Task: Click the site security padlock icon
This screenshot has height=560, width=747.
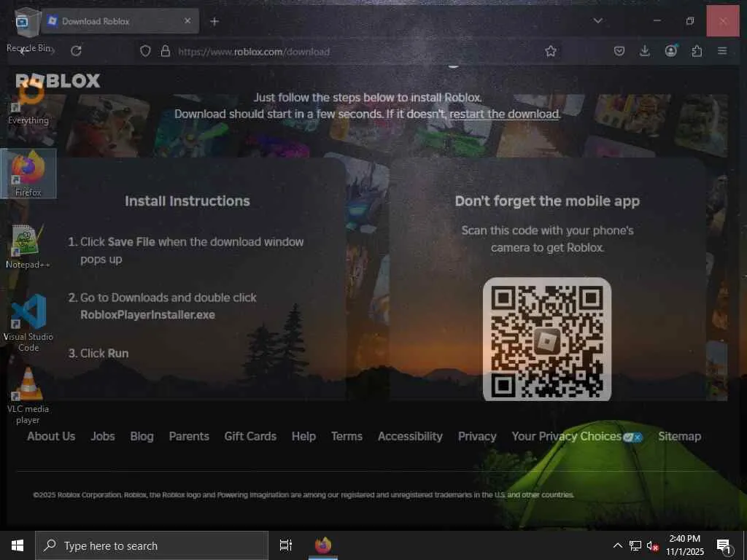Action: pyautogui.click(x=166, y=51)
